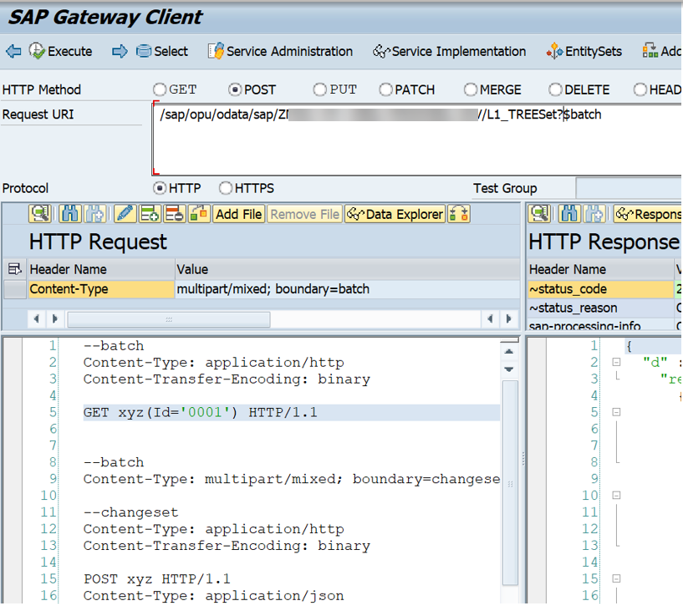683x616 pixels.
Task: Click the select-all icon in header table
Action: click(x=14, y=269)
